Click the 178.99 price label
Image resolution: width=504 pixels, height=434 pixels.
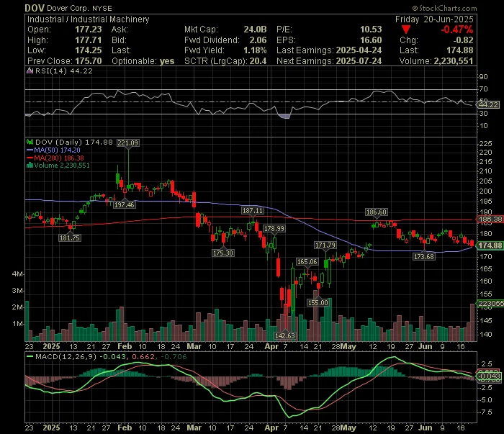(274, 228)
